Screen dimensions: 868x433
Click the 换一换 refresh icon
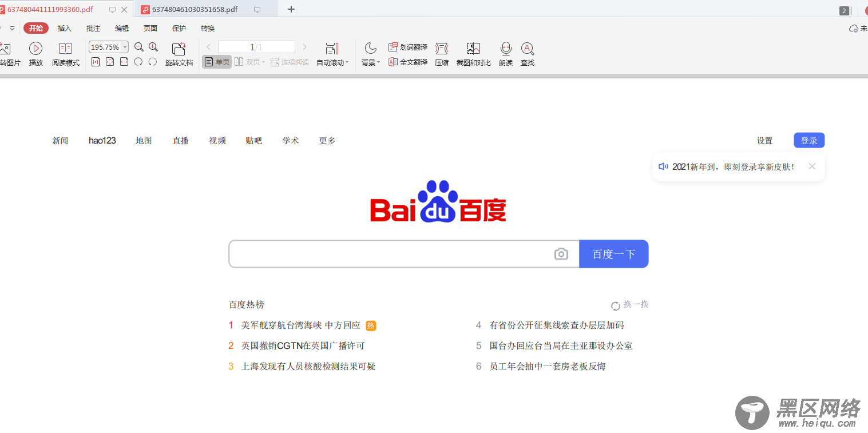point(616,306)
